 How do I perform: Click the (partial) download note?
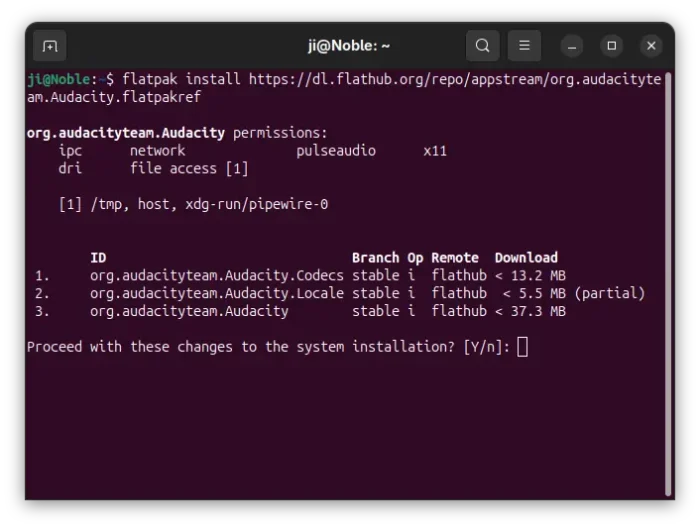[x=610, y=293]
